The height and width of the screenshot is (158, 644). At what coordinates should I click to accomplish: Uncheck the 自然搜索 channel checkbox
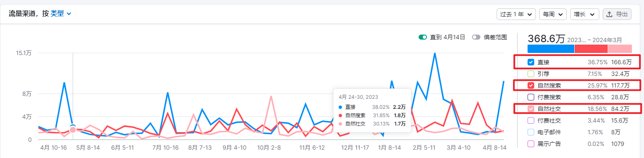531,85
